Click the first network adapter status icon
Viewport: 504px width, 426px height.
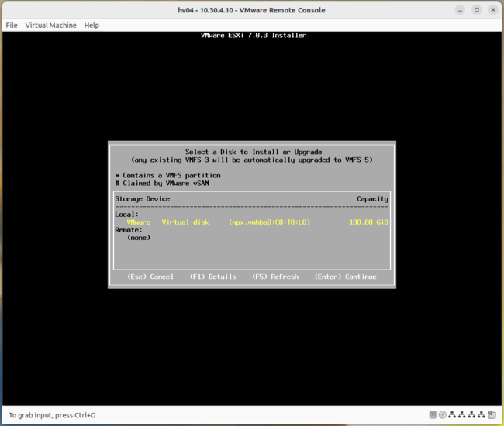(452, 414)
